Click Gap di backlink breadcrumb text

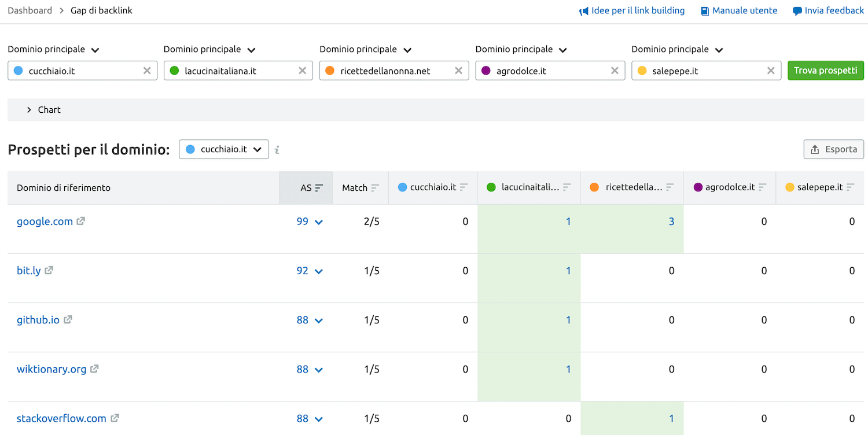101,10
